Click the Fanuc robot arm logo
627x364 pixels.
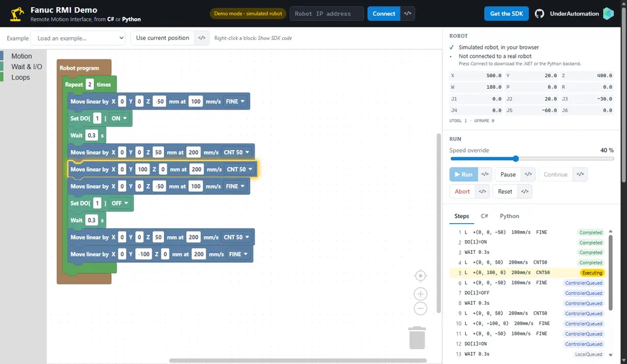pos(17,14)
